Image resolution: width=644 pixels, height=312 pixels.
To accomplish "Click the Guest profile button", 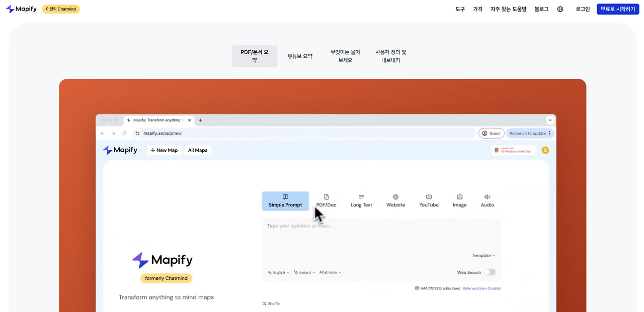I will 492,133.
